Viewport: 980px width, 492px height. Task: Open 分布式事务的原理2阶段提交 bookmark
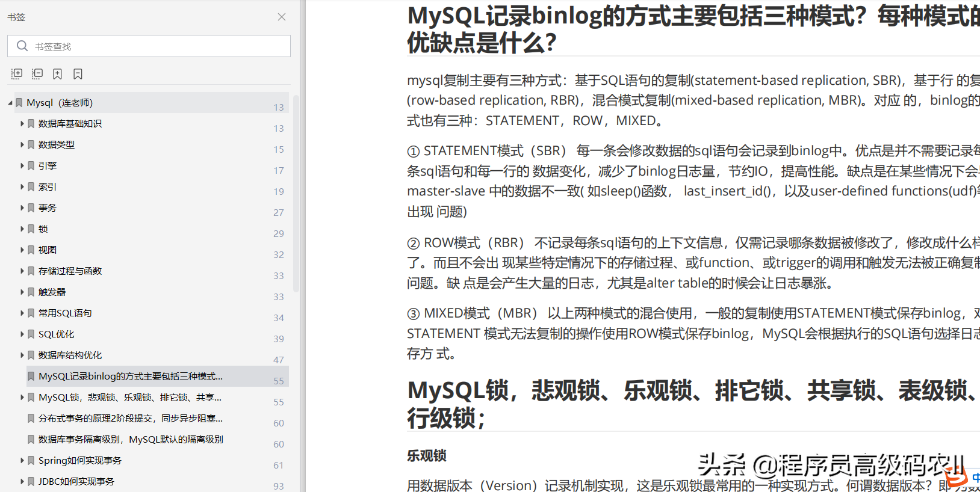(131, 418)
